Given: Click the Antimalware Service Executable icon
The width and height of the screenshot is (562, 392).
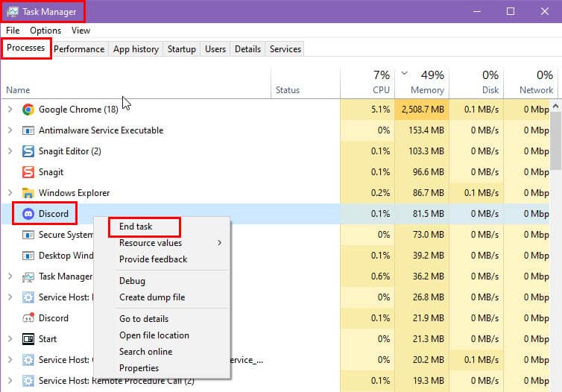Looking at the screenshot, I should click(28, 130).
